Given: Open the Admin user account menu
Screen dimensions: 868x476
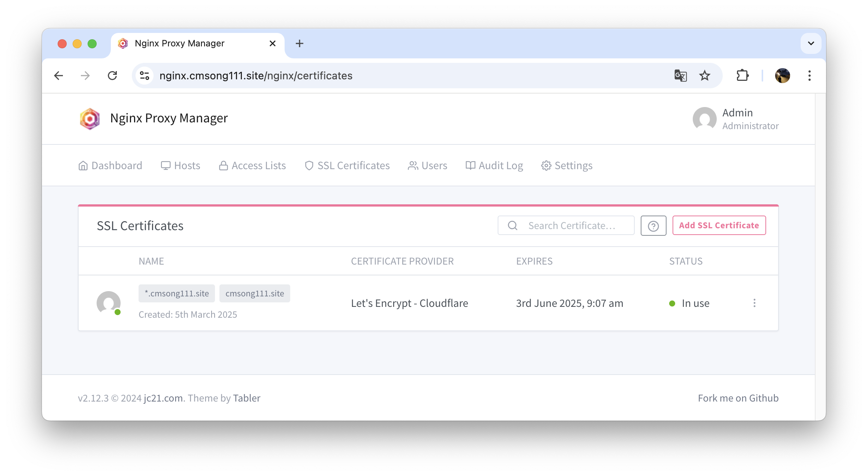Looking at the screenshot, I should [735, 119].
